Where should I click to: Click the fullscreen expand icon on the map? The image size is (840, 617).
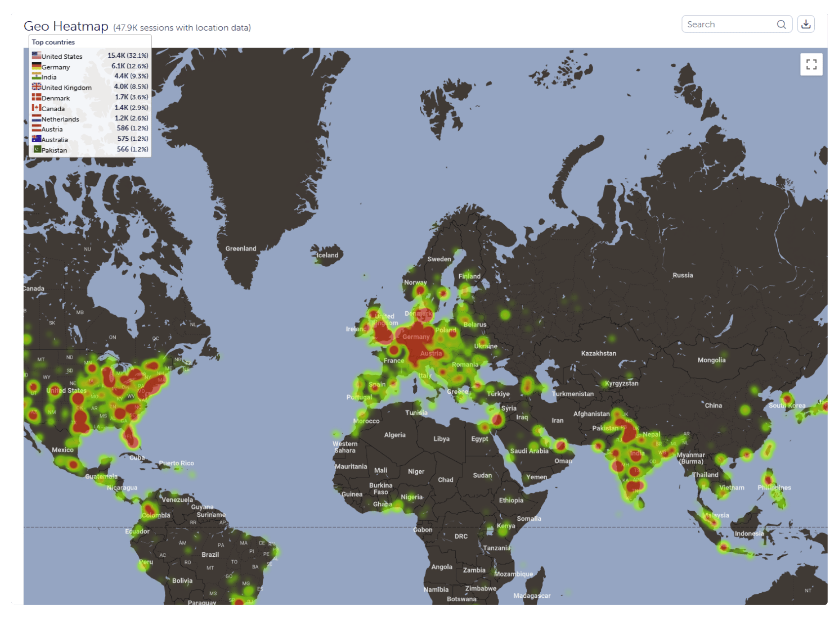(x=810, y=63)
